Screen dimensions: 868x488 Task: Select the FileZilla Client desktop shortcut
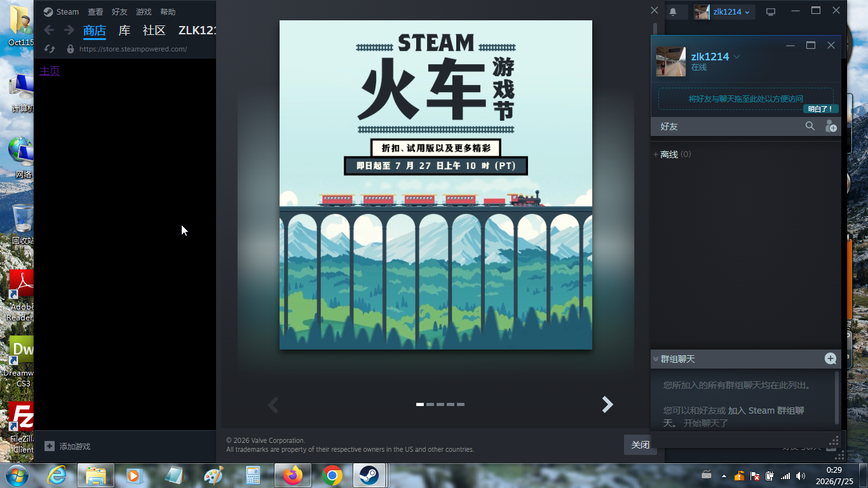pos(22,428)
